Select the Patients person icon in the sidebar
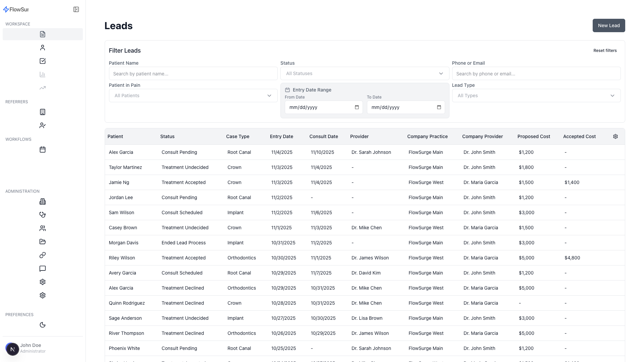This screenshot has height=362, width=644. (42, 48)
